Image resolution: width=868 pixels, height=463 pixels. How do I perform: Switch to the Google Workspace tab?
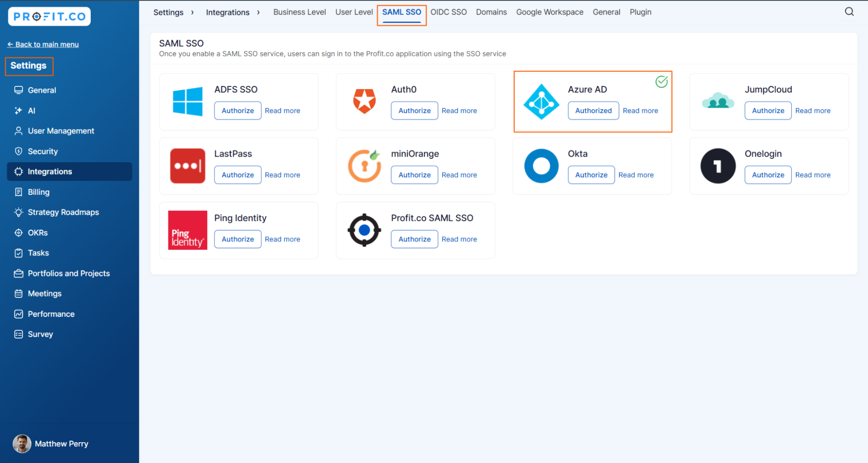coord(550,12)
